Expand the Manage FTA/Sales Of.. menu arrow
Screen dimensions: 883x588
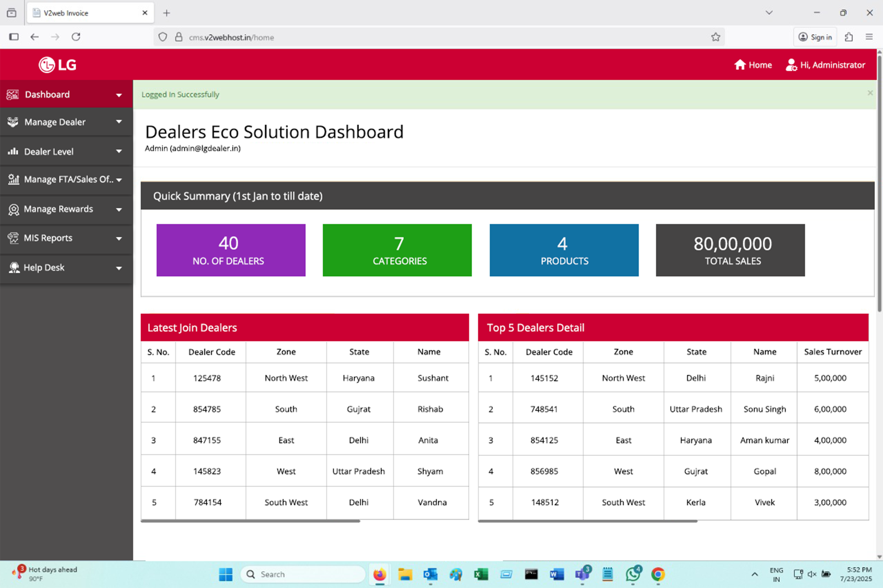[119, 180]
